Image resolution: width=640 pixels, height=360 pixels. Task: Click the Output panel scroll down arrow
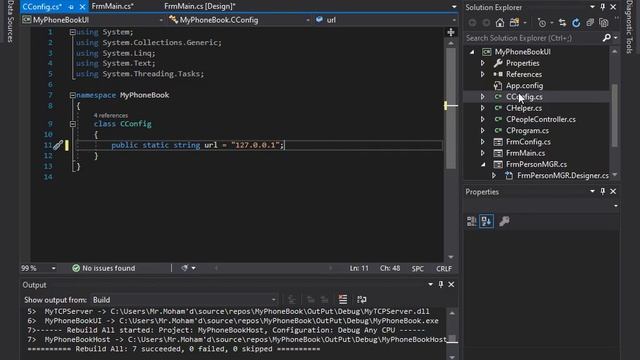click(x=452, y=357)
